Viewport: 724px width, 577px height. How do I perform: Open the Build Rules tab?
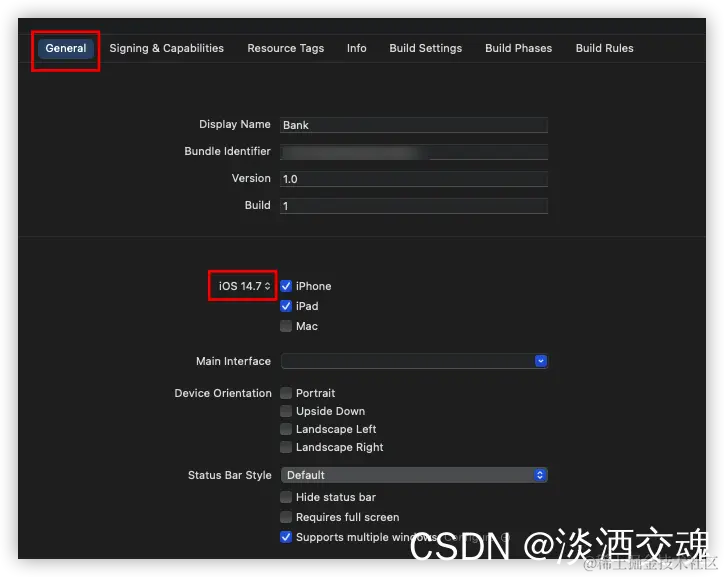(604, 48)
